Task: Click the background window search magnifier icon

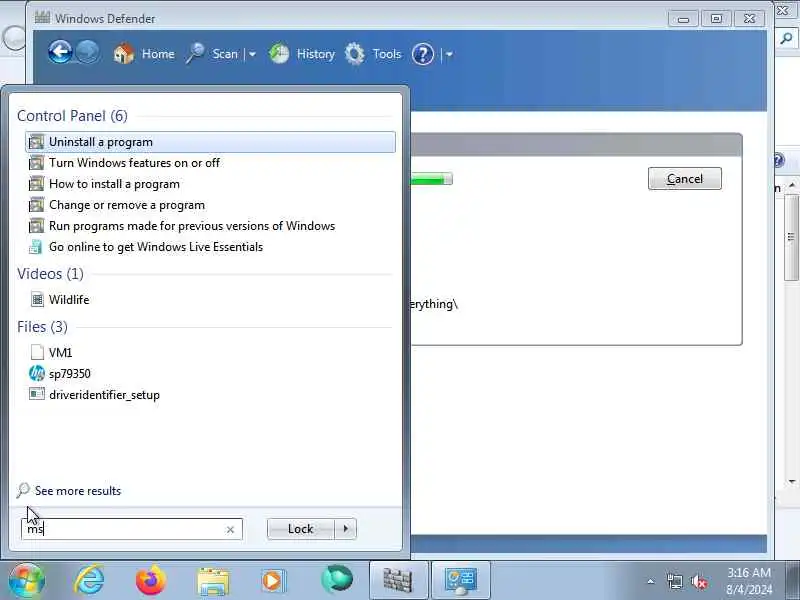Action: click(x=786, y=38)
